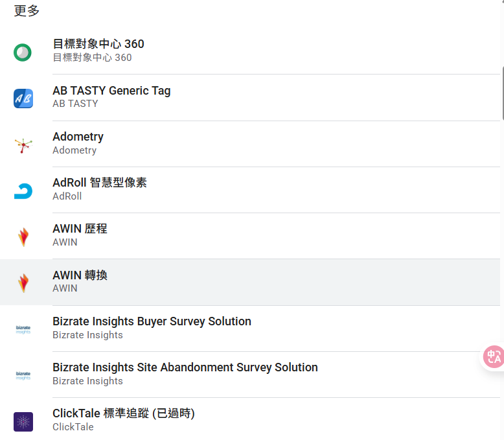504x440 pixels.
Task: Click the blue AB TASTY logo icon
Action: [x=23, y=98]
